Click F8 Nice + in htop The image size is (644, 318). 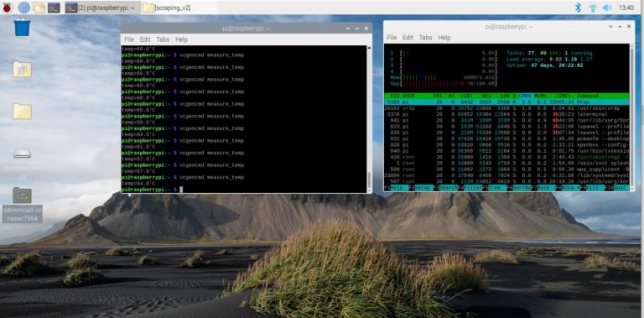[568, 188]
